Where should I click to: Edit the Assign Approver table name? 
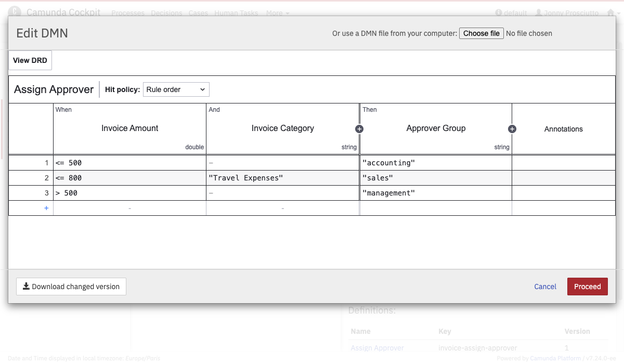coord(54,89)
